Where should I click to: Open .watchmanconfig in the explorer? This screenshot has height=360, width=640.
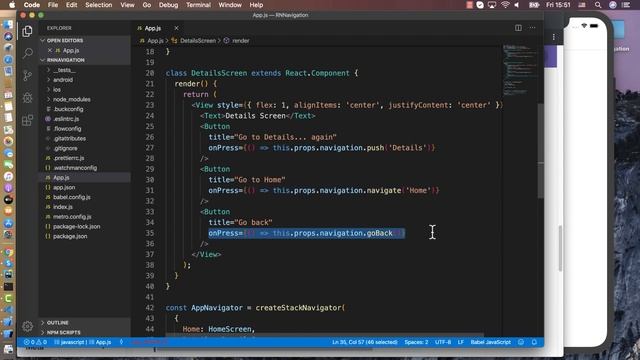[75, 168]
